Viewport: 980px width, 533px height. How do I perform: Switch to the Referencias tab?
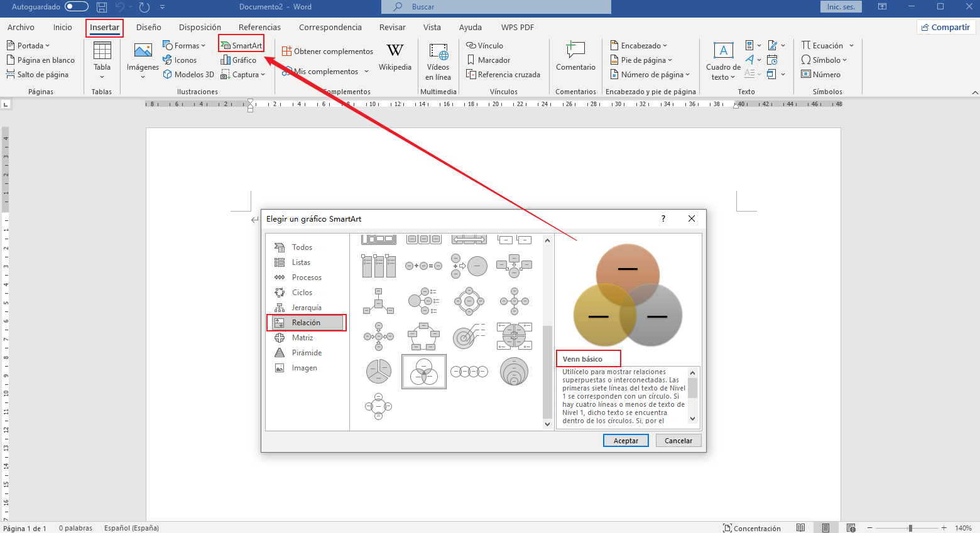(x=259, y=28)
